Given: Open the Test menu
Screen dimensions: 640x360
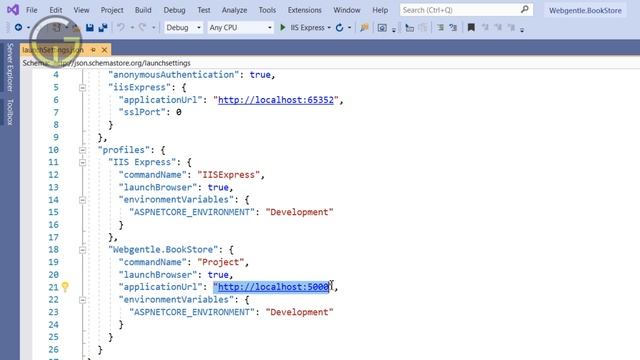Looking at the screenshot, I should (x=204, y=10).
